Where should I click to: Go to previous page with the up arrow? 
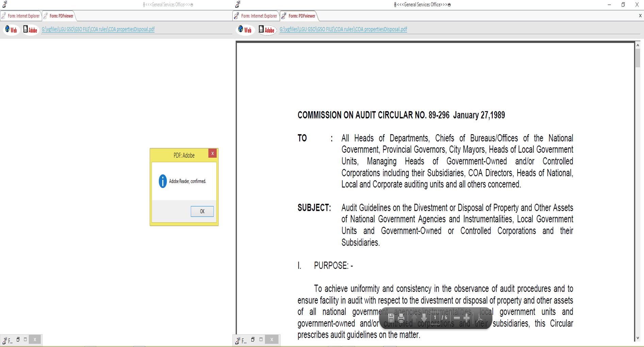[x=414, y=318]
